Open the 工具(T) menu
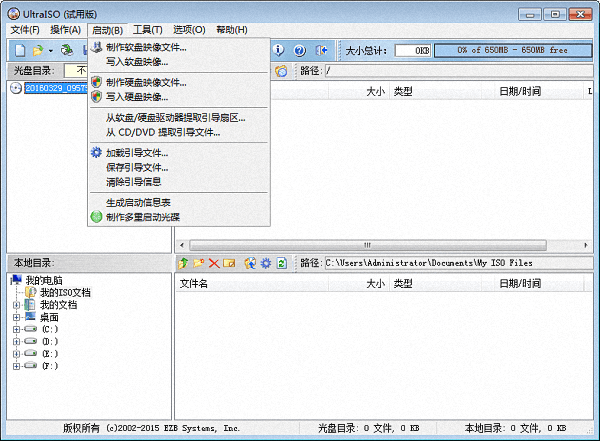The height and width of the screenshot is (441, 600). [x=148, y=30]
